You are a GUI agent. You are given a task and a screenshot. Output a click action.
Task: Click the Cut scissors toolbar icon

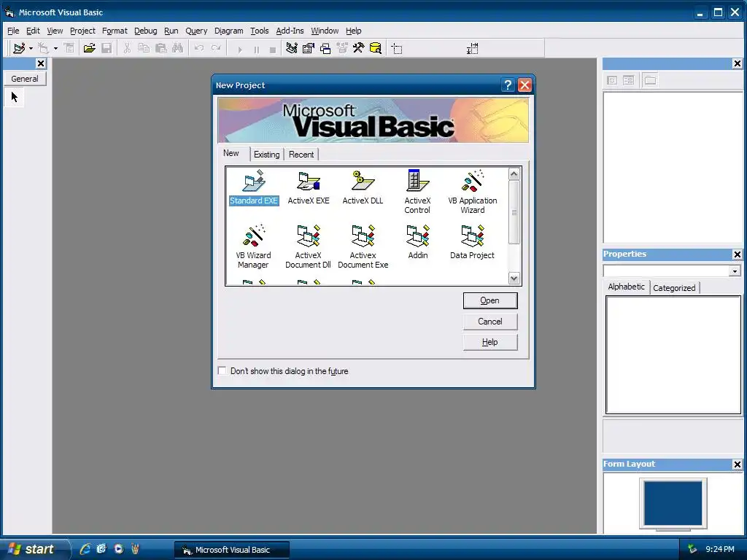[127, 48]
